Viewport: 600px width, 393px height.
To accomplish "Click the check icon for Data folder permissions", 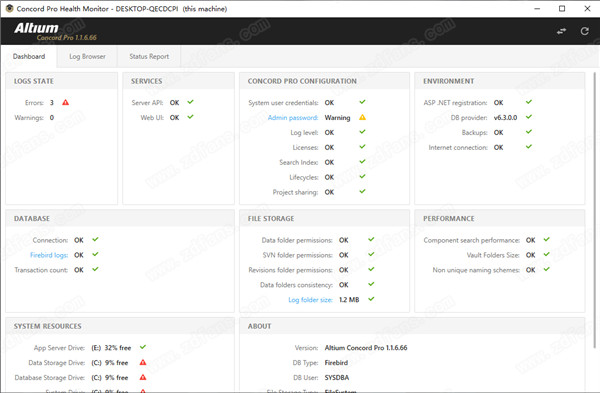I will [371, 239].
